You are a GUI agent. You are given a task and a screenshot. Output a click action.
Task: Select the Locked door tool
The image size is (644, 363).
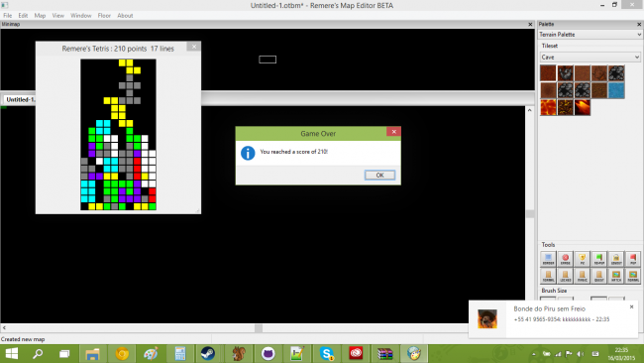(x=565, y=276)
